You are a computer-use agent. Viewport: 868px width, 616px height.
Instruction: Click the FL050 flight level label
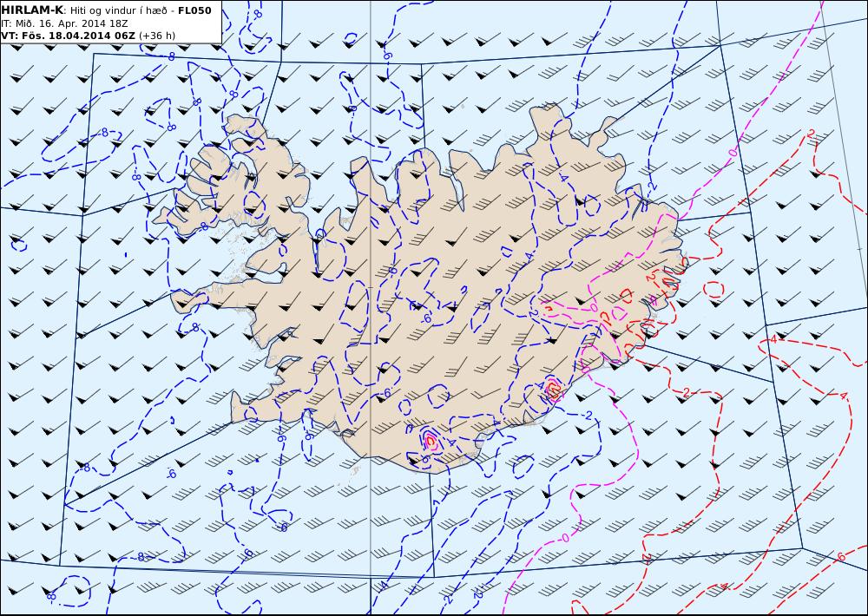194,10
